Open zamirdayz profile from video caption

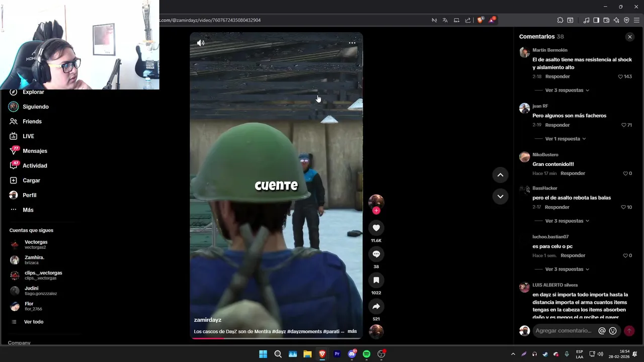pos(208,320)
